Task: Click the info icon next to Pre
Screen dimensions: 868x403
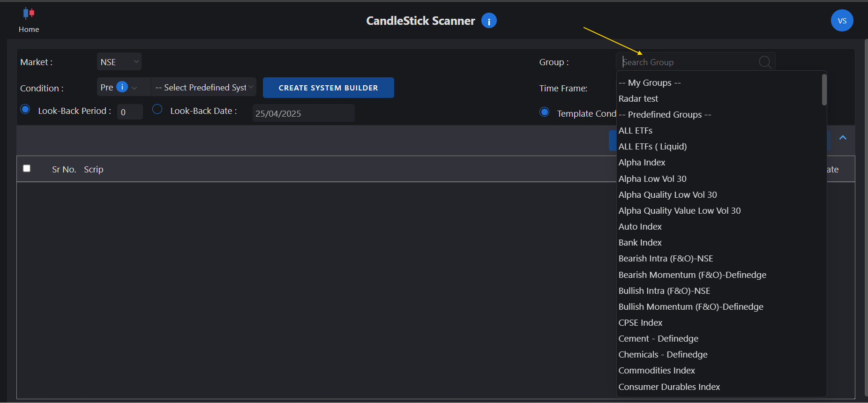Action: point(122,87)
